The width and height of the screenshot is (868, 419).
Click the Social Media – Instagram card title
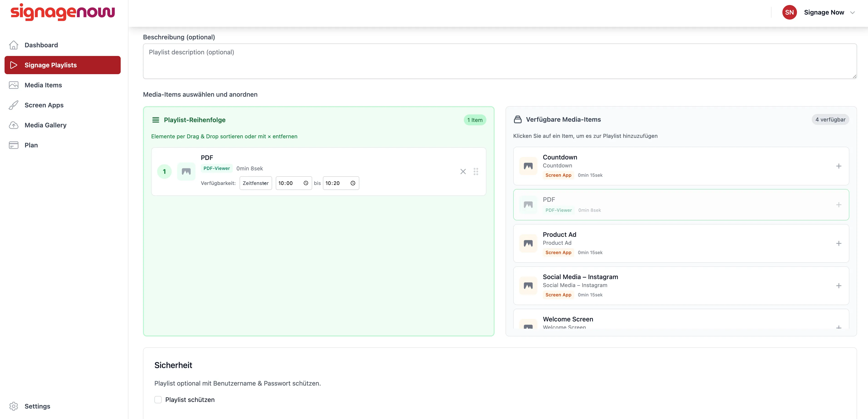coord(580,277)
